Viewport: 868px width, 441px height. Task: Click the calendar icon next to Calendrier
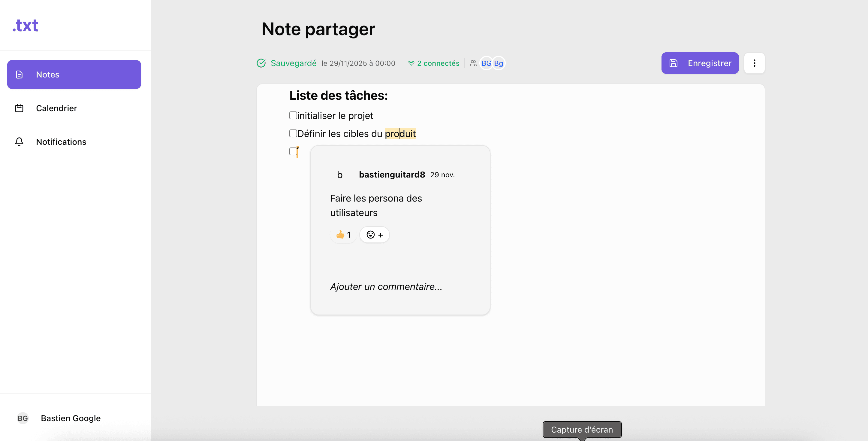tap(19, 108)
